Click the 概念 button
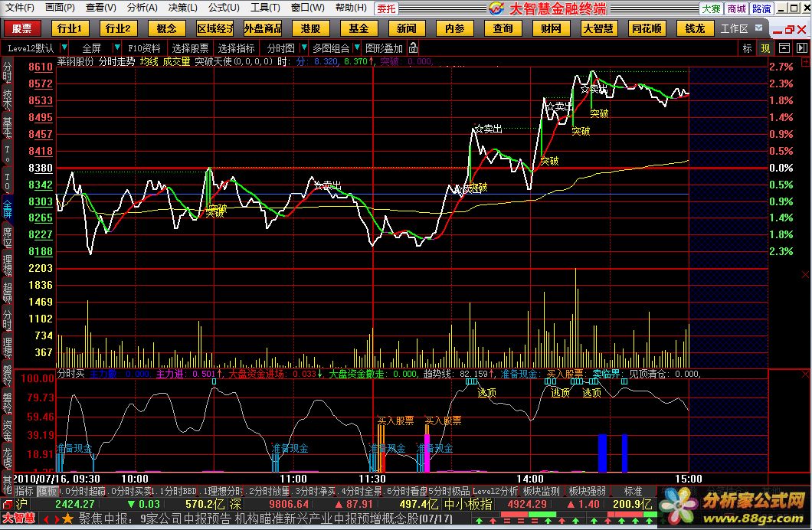Viewport: 812px width, 530px height. [x=166, y=28]
